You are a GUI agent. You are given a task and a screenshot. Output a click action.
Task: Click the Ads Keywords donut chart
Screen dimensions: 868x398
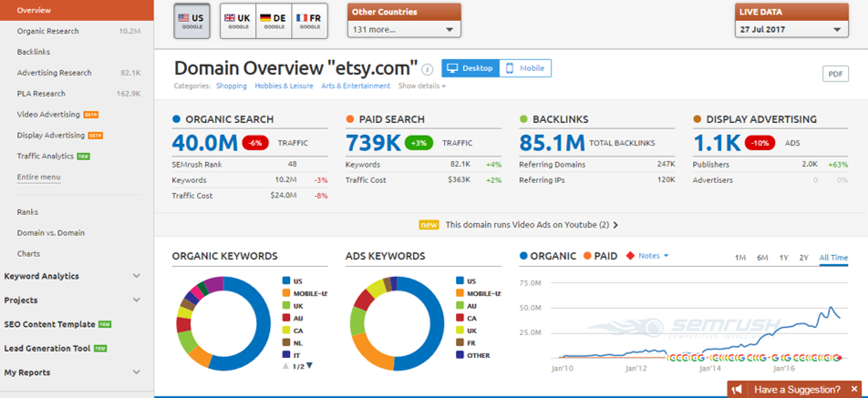pyautogui.click(x=397, y=324)
